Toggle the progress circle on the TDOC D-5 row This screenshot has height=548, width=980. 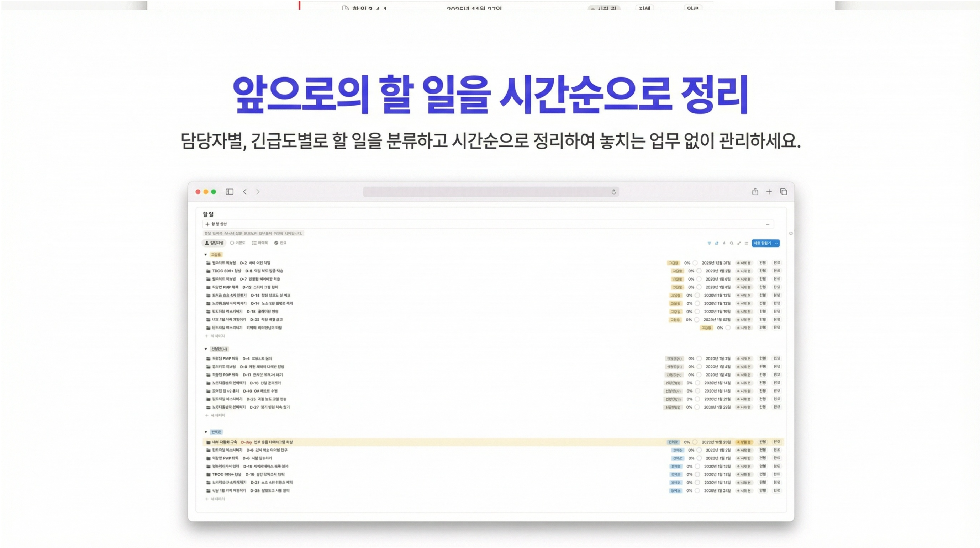[699, 271]
